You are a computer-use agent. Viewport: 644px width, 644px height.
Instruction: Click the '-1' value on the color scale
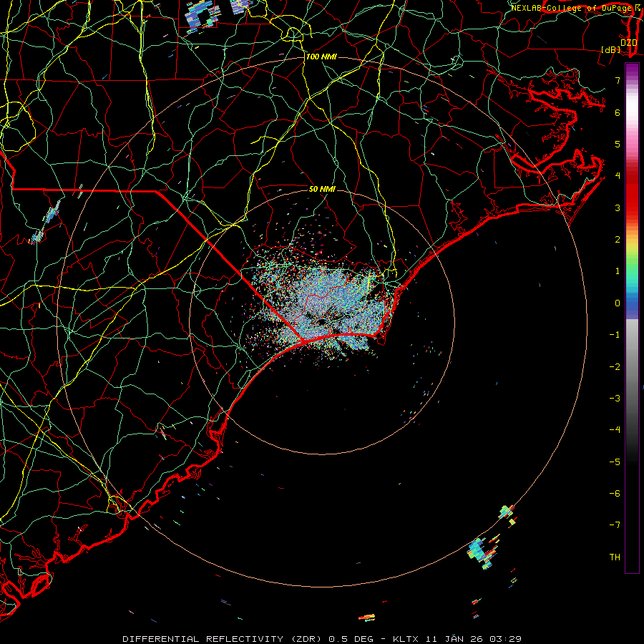pyautogui.click(x=615, y=335)
